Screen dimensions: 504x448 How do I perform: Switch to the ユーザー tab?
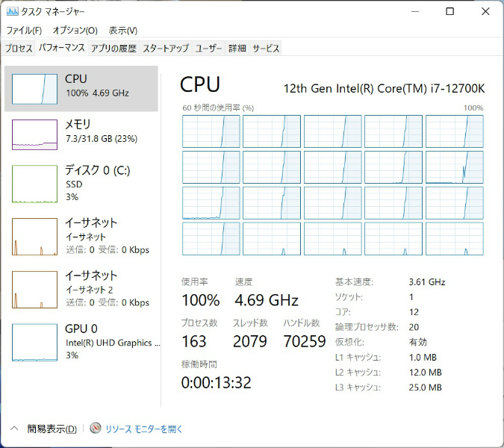pyautogui.click(x=209, y=49)
